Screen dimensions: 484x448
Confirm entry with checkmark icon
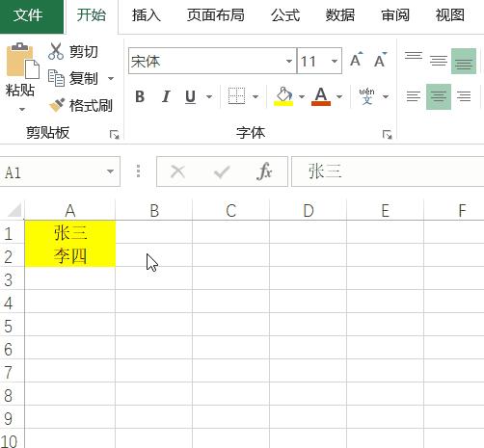222,171
